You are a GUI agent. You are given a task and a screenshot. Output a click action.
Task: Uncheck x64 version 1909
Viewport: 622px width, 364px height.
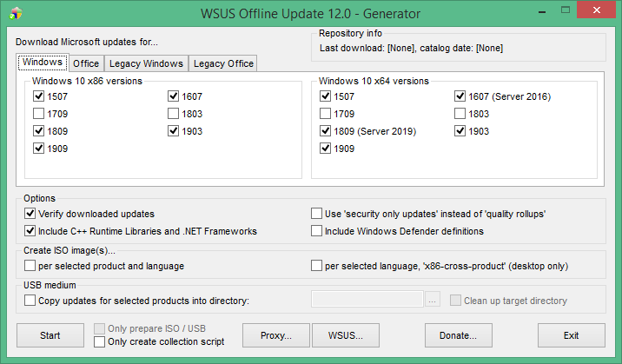pos(325,149)
